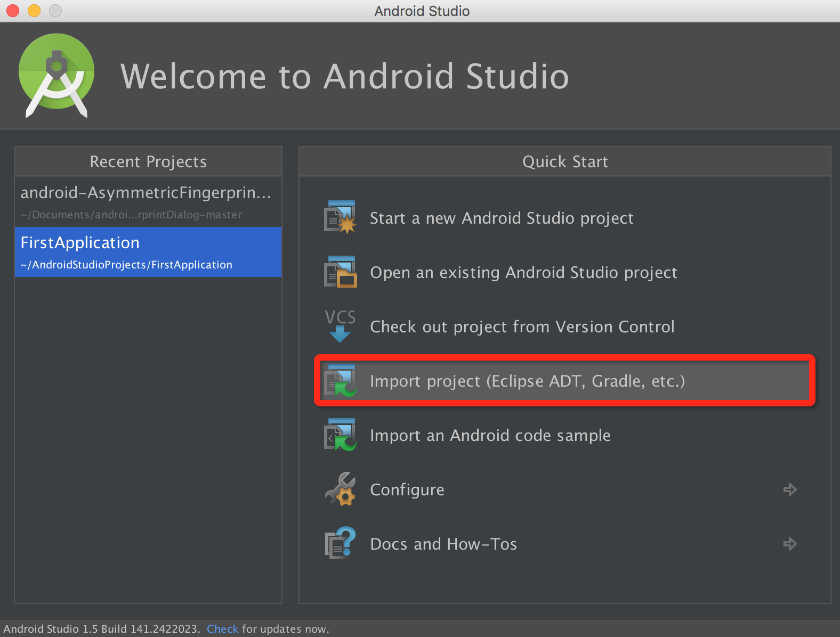The image size is (840, 637).
Task: Click the ~/AndroidStudioProjects/FirstApplication path text
Action: click(126, 265)
